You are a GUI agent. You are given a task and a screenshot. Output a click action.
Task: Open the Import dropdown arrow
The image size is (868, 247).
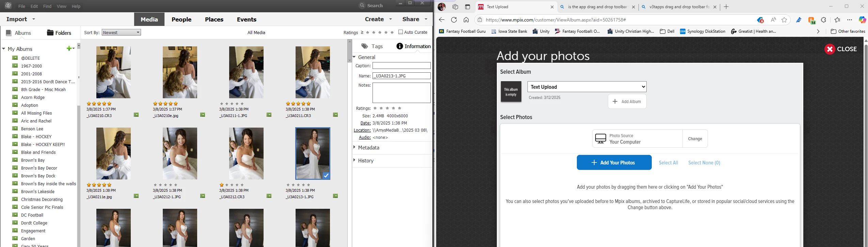(x=34, y=19)
